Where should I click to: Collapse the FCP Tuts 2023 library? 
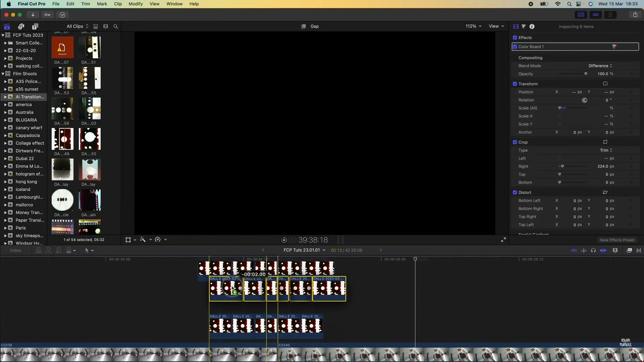pyautogui.click(x=3, y=35)
